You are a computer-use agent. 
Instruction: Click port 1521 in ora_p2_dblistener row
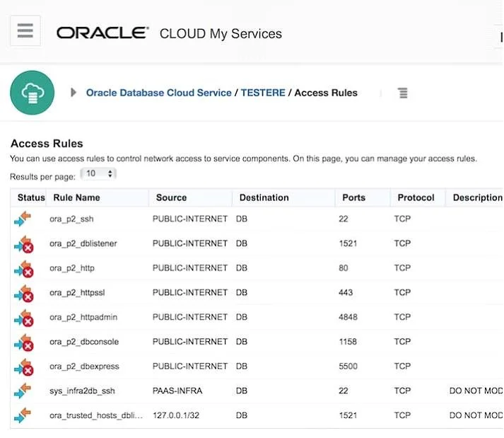click(348, 243)
